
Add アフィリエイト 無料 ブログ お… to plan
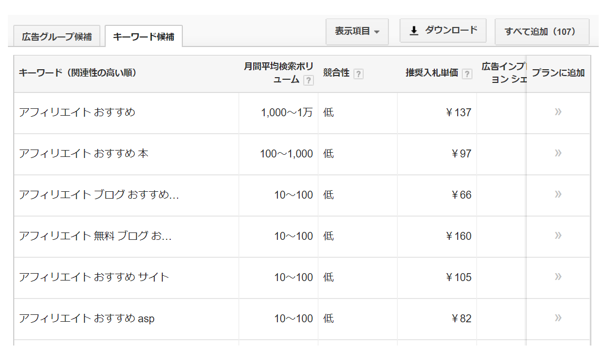point(558,236)
